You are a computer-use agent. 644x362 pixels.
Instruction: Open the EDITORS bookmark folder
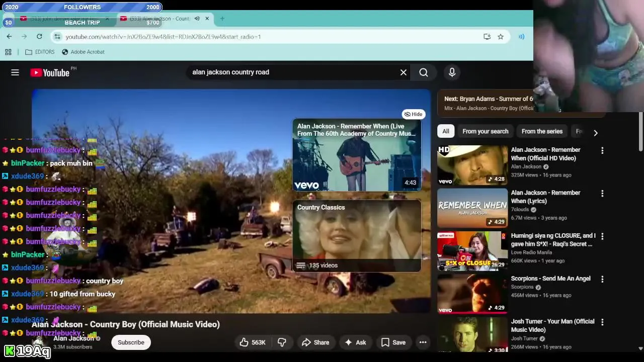point(40,52)
